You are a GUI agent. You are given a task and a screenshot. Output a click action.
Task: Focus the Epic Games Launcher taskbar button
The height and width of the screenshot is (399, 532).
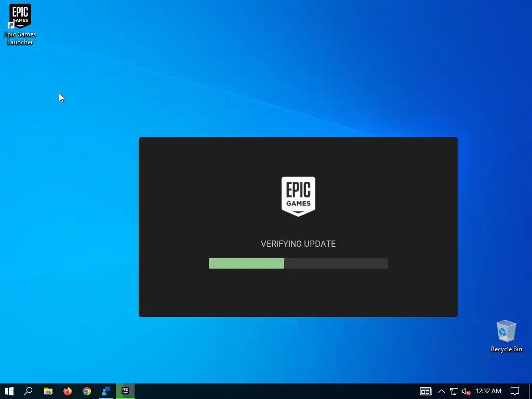tap(125, 391)
